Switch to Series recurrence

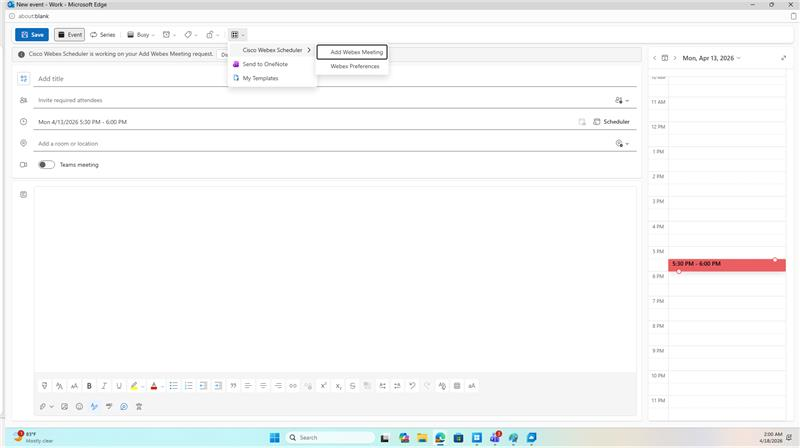(103, 35)
